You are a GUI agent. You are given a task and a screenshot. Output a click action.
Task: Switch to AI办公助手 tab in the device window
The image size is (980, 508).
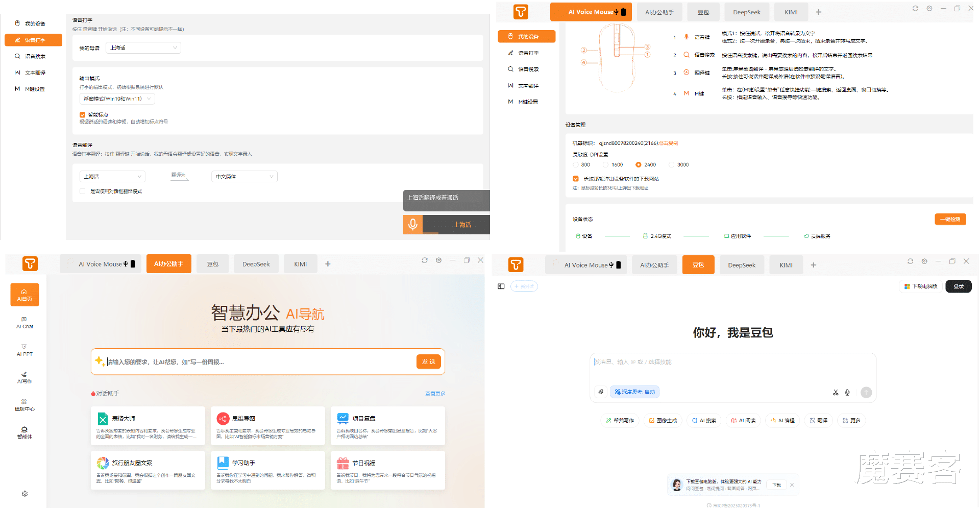[659, 12]
